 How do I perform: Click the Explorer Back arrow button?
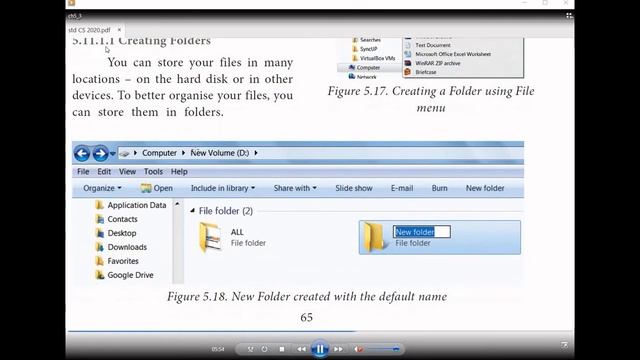[82, 153]
